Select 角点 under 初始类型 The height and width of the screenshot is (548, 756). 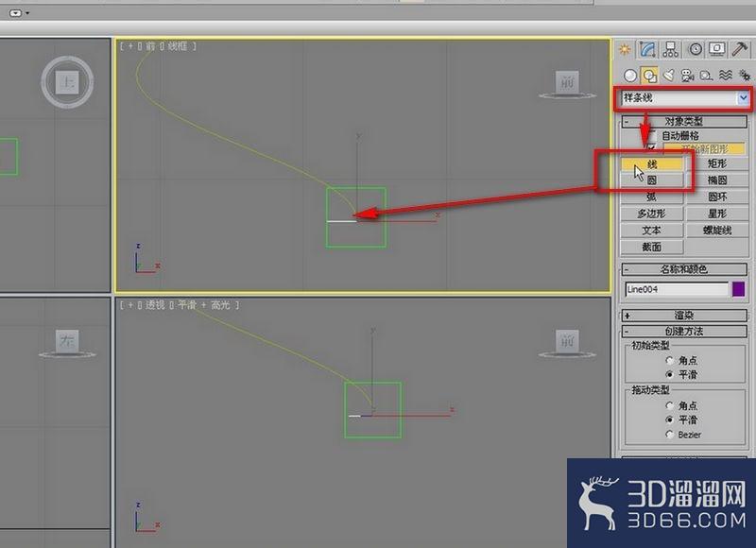[x=669, y=360]
